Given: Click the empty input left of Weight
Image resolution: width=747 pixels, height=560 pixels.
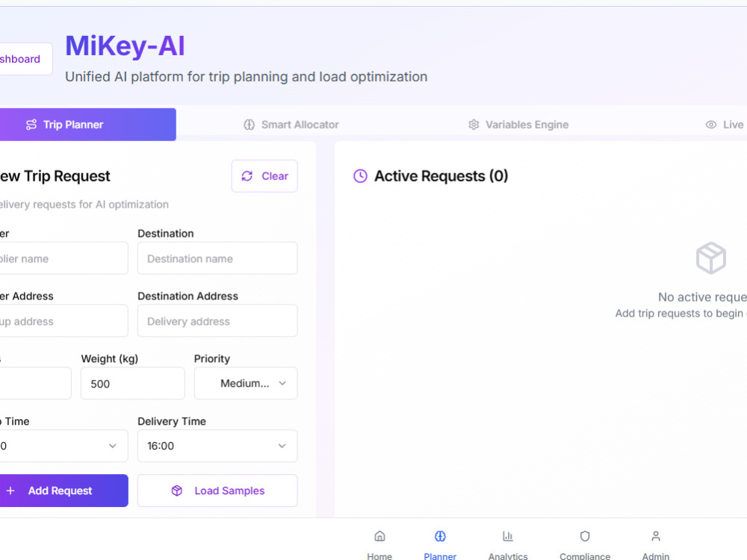Looking at the screenshot, I should (35, 383).
